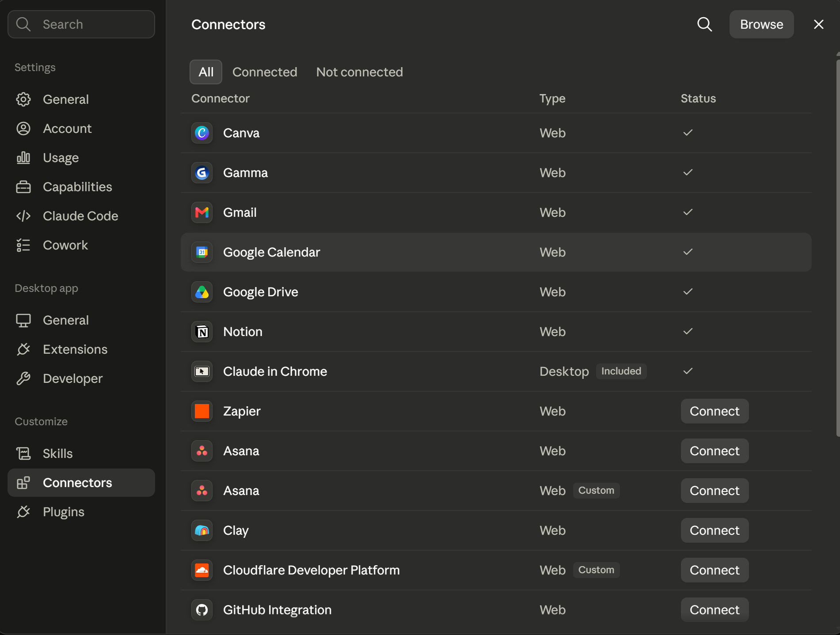
Task: Connect the Zapier connector
Action: (x=715, y=411)
